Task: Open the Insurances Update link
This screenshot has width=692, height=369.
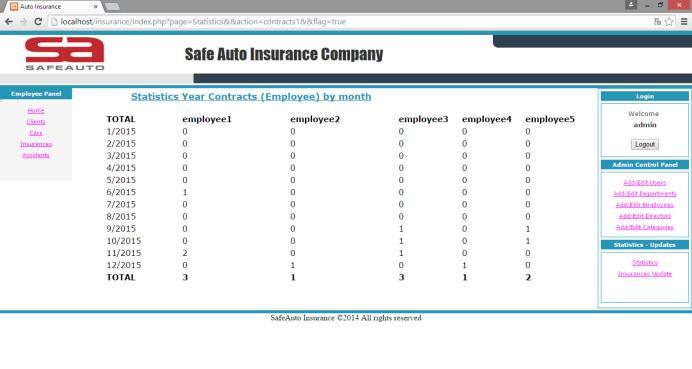Action: click(x=645, y=274)
